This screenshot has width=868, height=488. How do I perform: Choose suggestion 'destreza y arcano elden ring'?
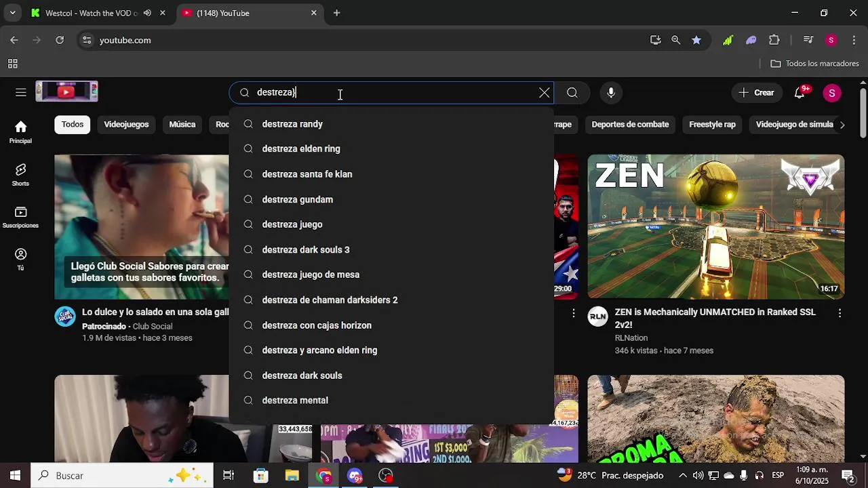391,350
